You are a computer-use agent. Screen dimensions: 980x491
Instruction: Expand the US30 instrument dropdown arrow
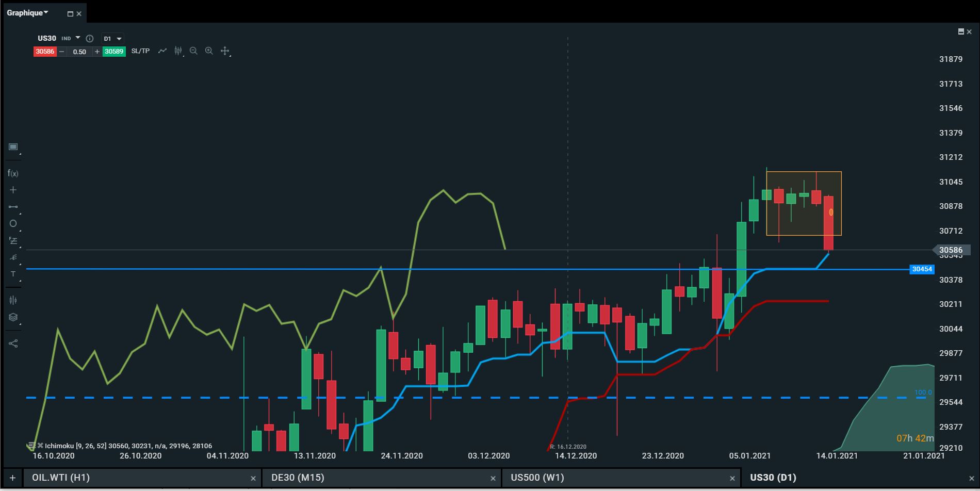coord(78,38)
